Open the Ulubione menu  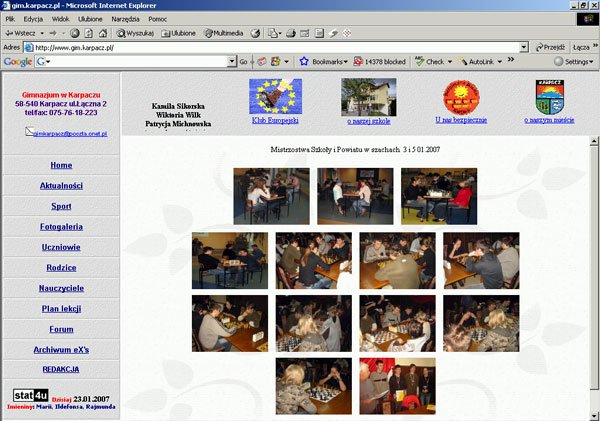pos(90,19)
